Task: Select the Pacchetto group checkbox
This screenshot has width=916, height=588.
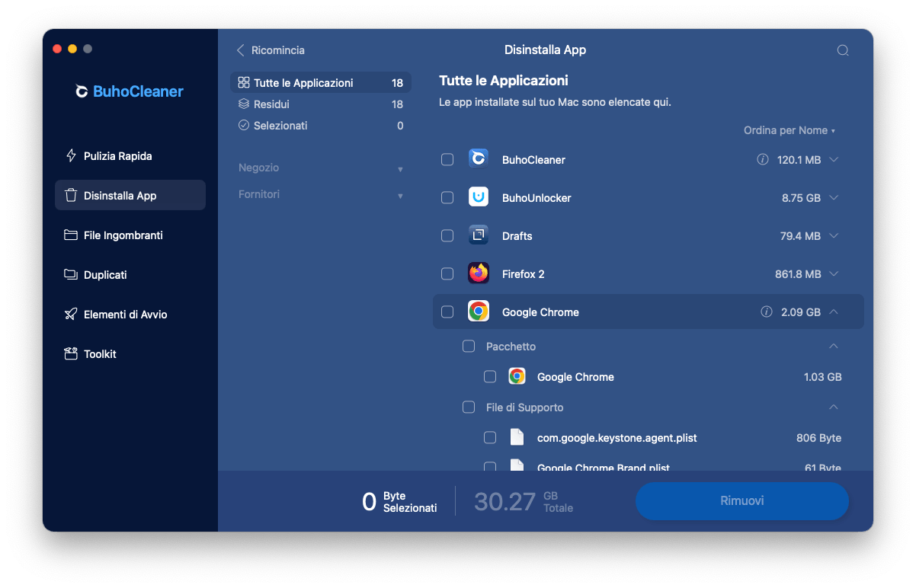Action: [469, 347]
